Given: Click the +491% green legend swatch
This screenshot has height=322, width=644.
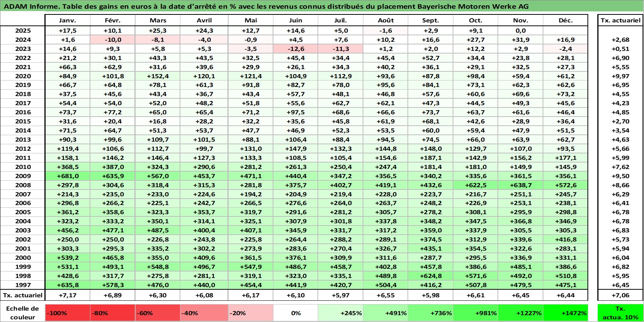Looking at the screenshot, I should point(386,313).
